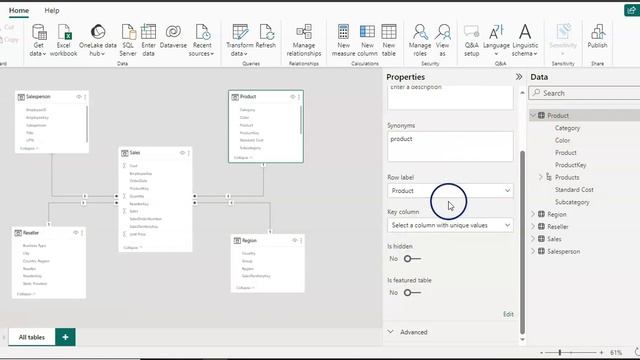Select the Subcategory field in Data pane
Image resolution: width=640 pixels, height=360 pixels.
click(572, 202)
